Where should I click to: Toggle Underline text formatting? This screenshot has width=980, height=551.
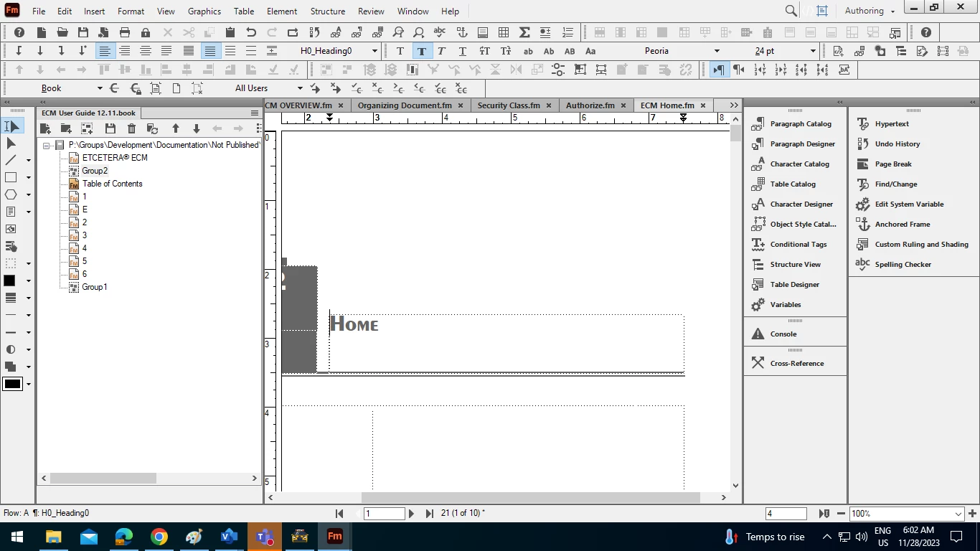click(x=463, y=51)
